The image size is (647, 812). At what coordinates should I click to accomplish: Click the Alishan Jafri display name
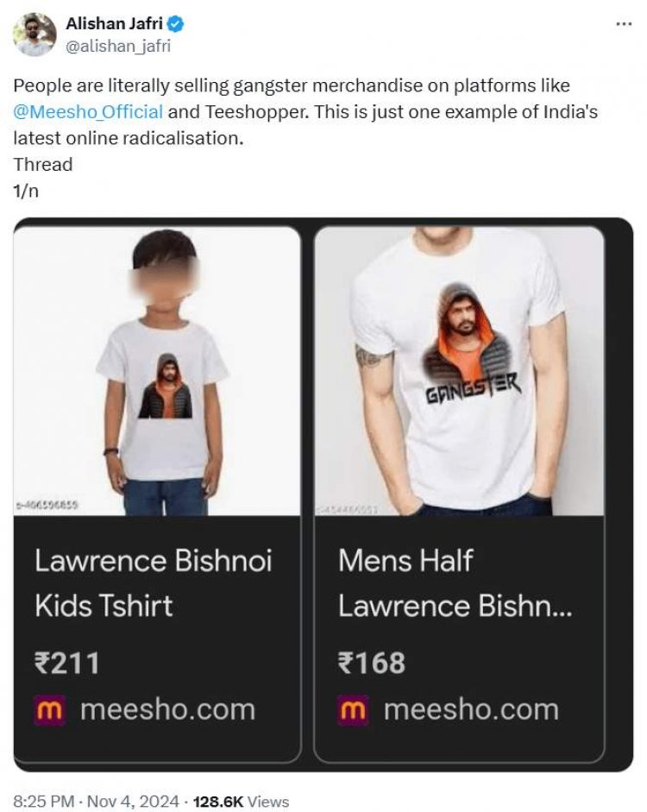[x=115, y=25]
